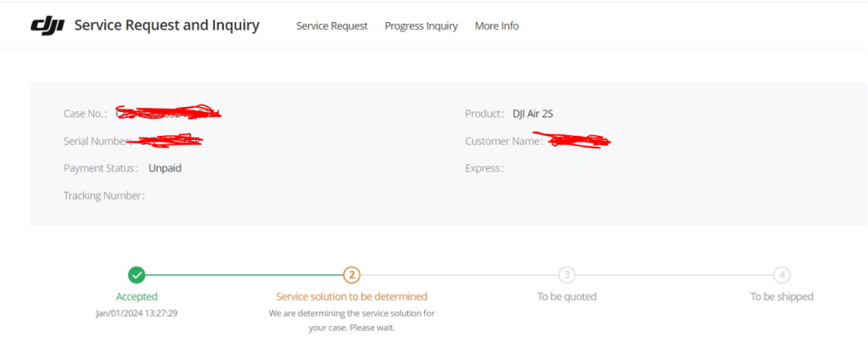Go to Progress Inquiry in the navigation
The width and height of the screenshot is (868, 359).
tap(421, 26)
